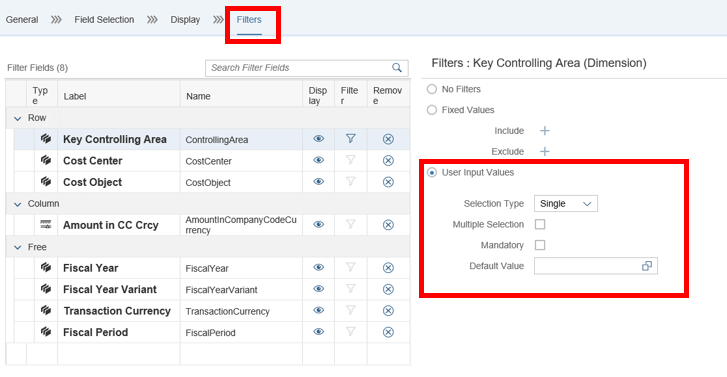Image resolution: width=727 pixels, height=377 pixels.
Task: Toggle display eye for Transaction Currency
Action: [x=319, y=310]
